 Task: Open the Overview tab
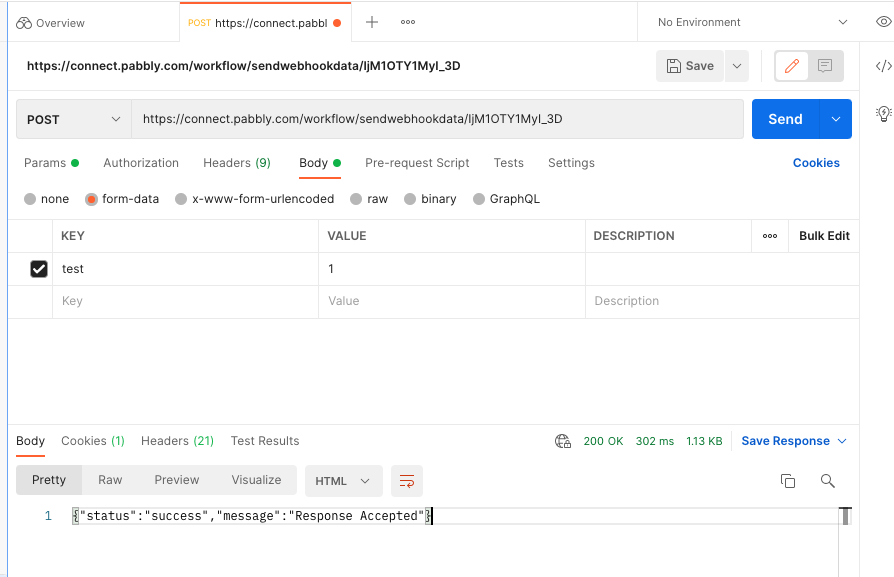[50, 23]
